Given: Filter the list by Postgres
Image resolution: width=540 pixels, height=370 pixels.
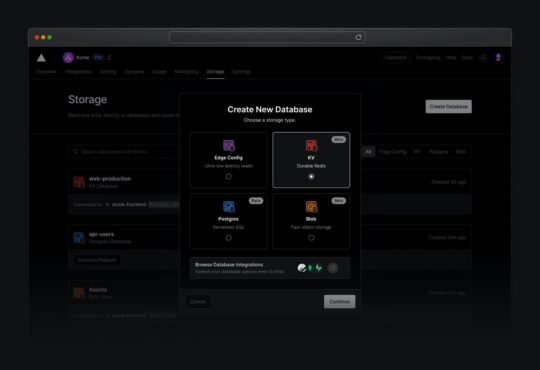Looking at the screenshot, I should tap(438, 152).
